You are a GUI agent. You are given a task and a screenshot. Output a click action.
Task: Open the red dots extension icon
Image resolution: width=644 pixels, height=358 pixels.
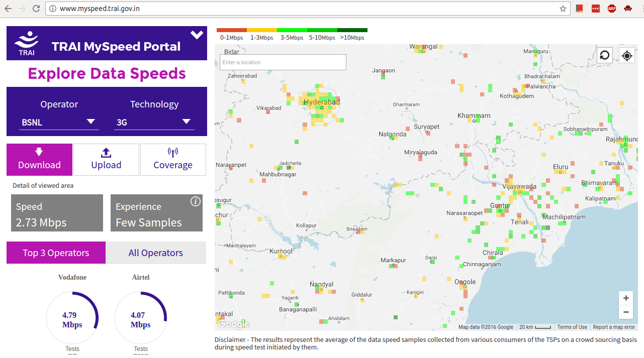click(x=596, y=9)
